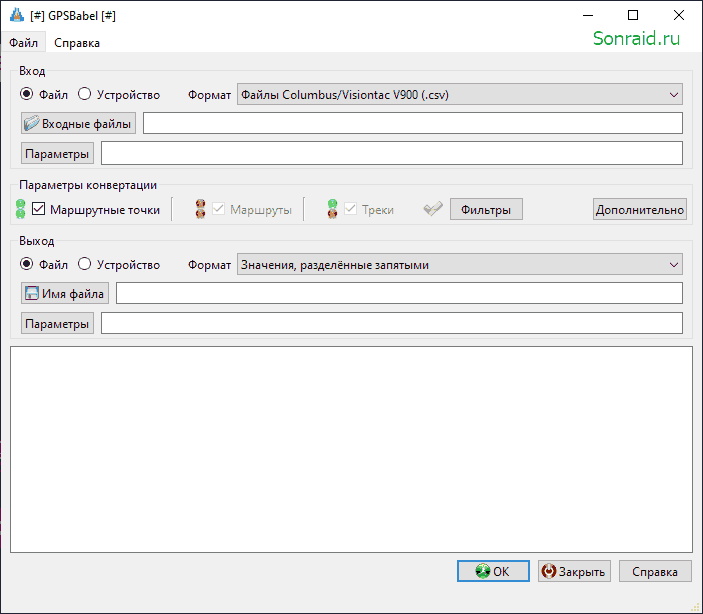Image resolution: width=703 pixels, height=614 pixels.
Task: Open output format dropdown Значения, разделённые запятыми
Action: pyautogui.click(x=460, y=265)
